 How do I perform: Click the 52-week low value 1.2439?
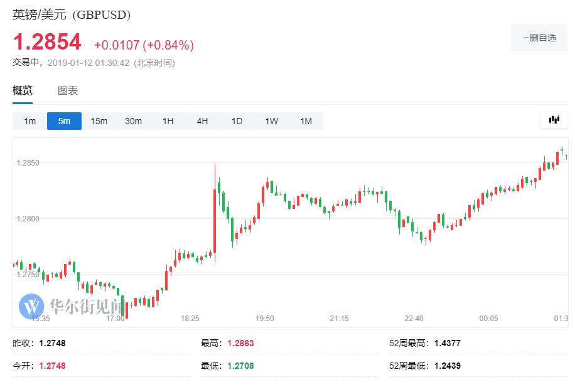point(447,366)
